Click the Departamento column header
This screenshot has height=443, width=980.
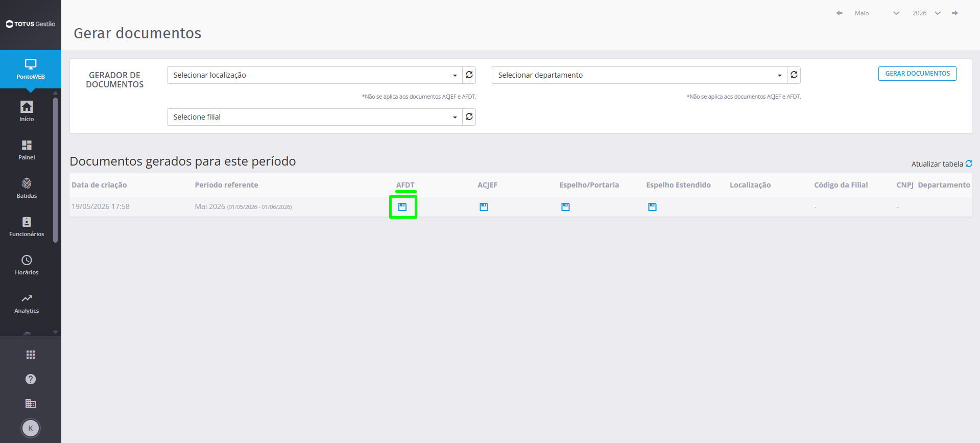tap(944, 185)
